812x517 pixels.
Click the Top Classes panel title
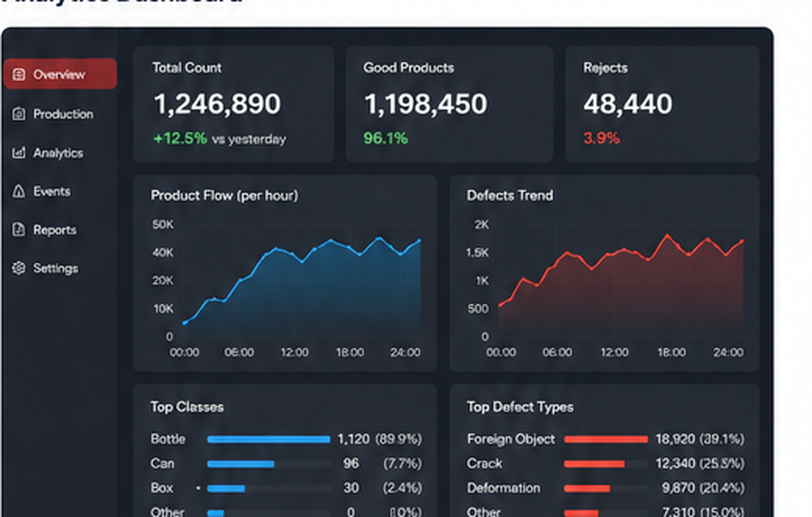click(x=187, y=407)
